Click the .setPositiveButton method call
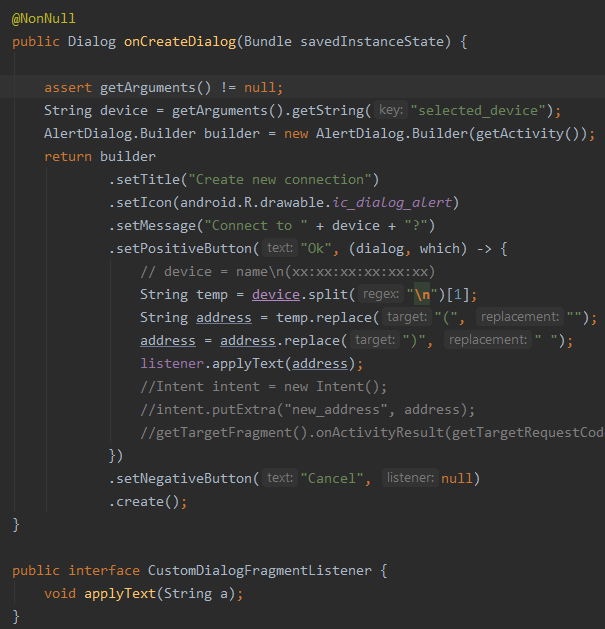Viewport: 605px width, 629px height. (180, 248)
